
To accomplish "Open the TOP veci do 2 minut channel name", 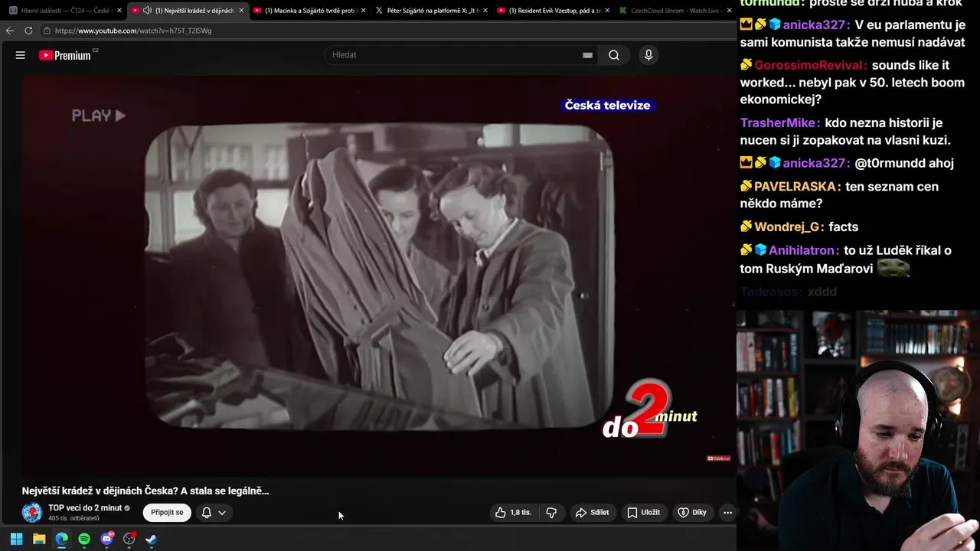I will click(x=85, y=508).
